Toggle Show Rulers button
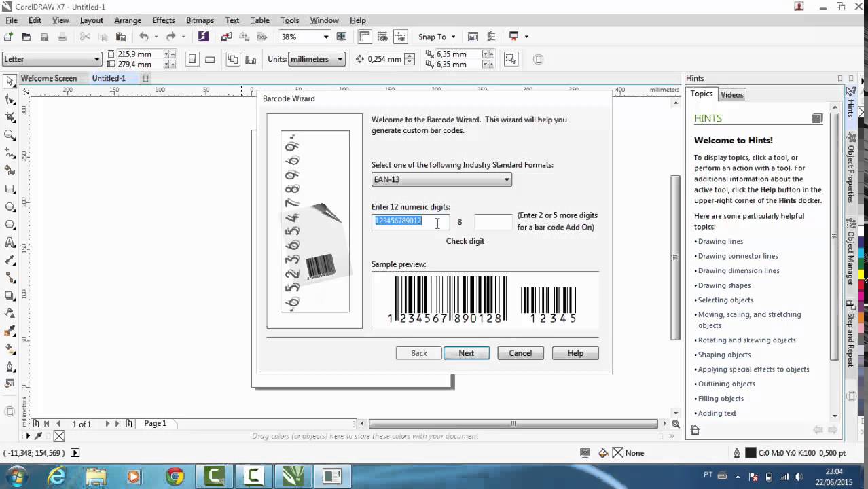This screenshot has height=489, width=868. (365, 37)
